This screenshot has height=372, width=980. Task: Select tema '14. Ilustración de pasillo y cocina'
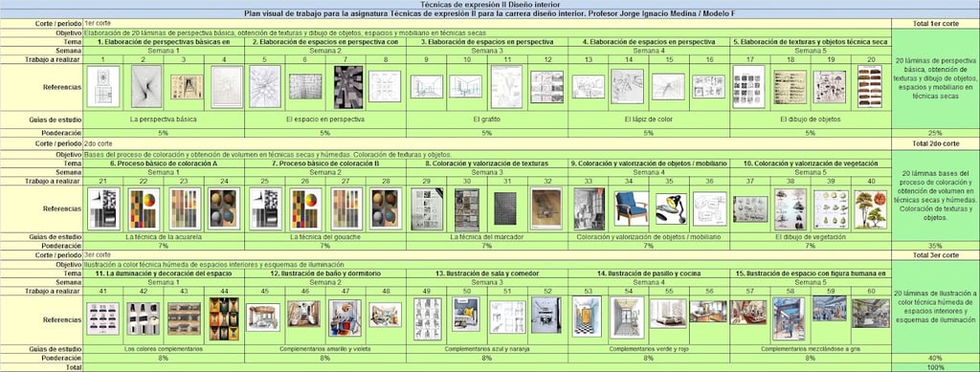(649, 274)
